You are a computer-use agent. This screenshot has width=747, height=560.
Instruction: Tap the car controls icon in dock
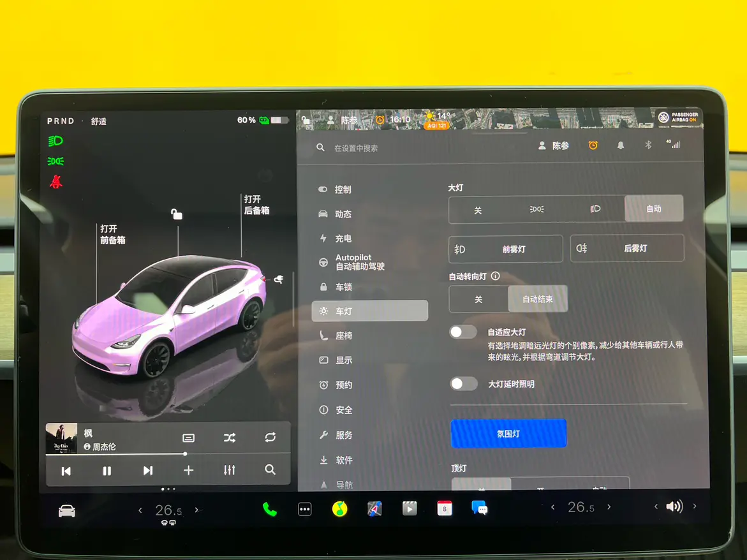pyautogui.click(x=67, y=510)
